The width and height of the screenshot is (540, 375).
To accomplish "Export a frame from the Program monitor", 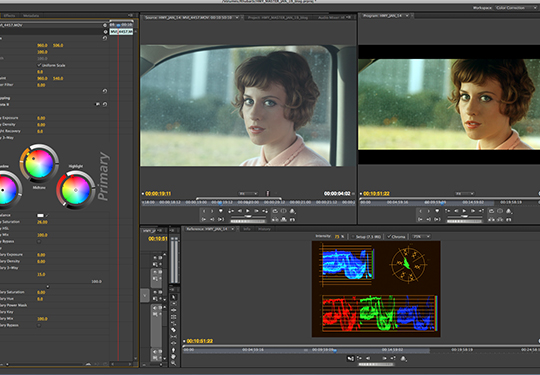I will pyautogui.click(x=509, y=219).
